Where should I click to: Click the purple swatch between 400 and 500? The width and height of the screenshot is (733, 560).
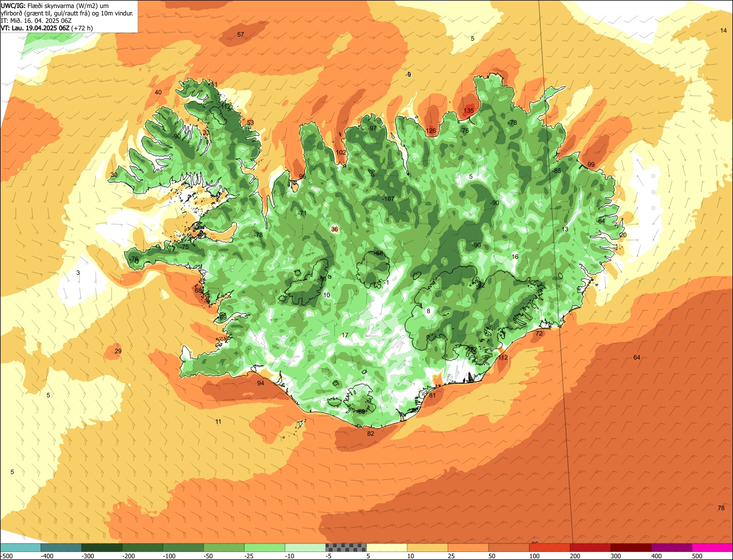[x=671, y=547]
